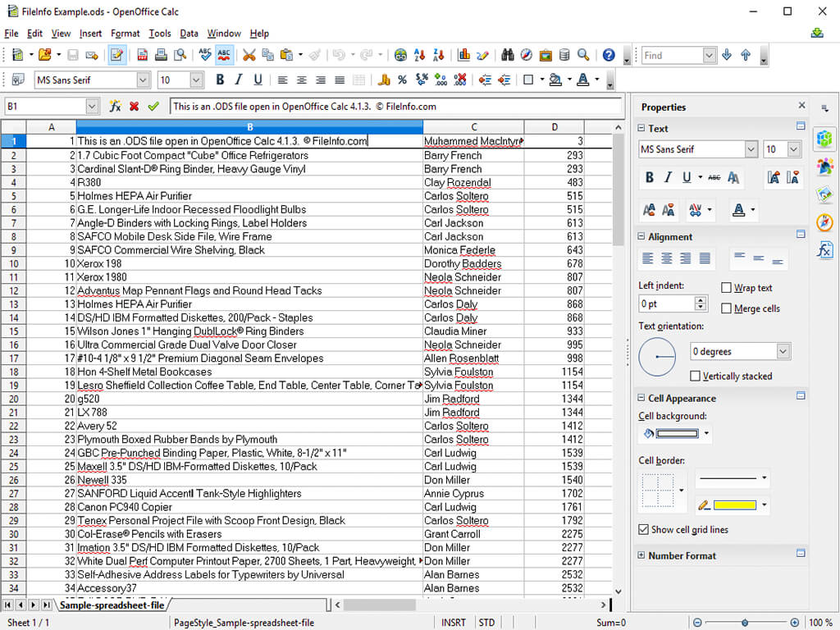840x630 pixels.
Task: Expand the Number Format section
Action: coord(641,555)
